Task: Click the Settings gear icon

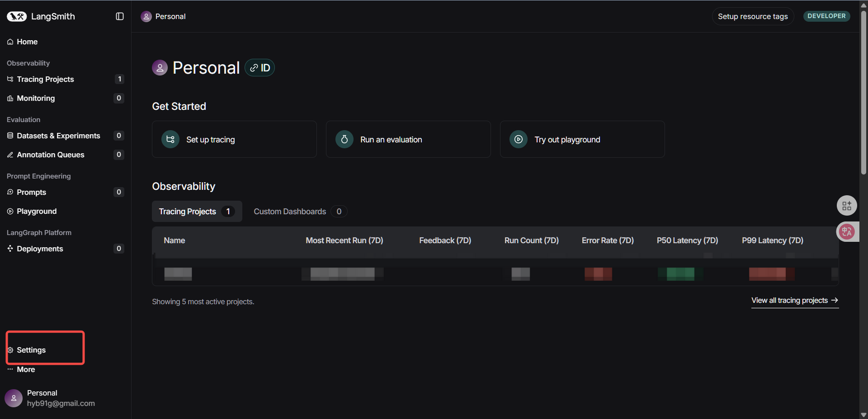Action: click(10, 350)
